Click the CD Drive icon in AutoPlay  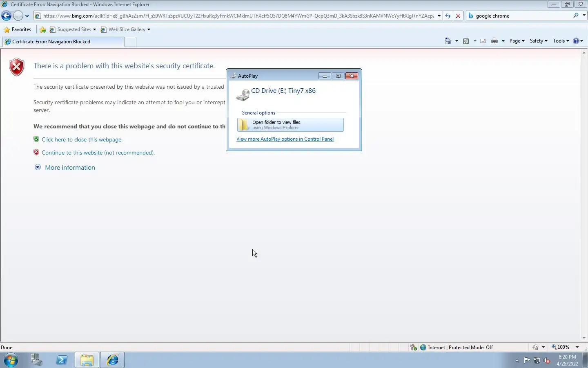pos(243,95)
